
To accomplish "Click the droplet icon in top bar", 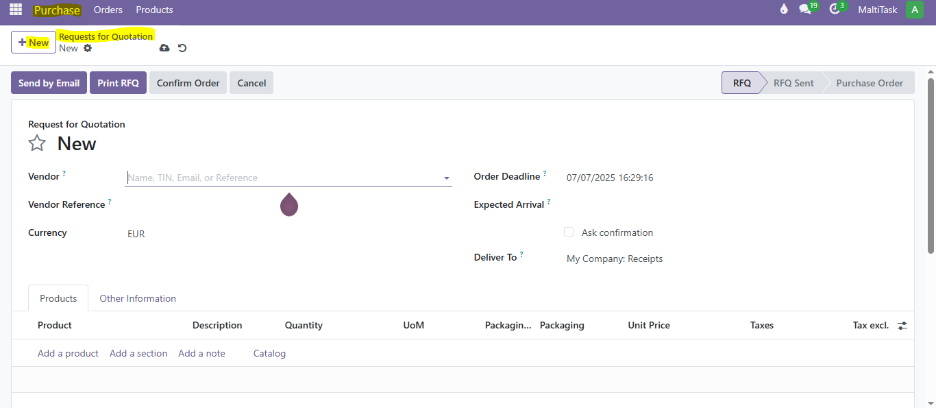I will pyautogui.click(x=783, y=10).
